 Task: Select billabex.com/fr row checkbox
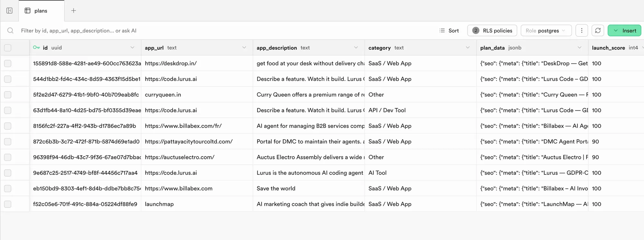pyautogui.click(x=8, y=126)
